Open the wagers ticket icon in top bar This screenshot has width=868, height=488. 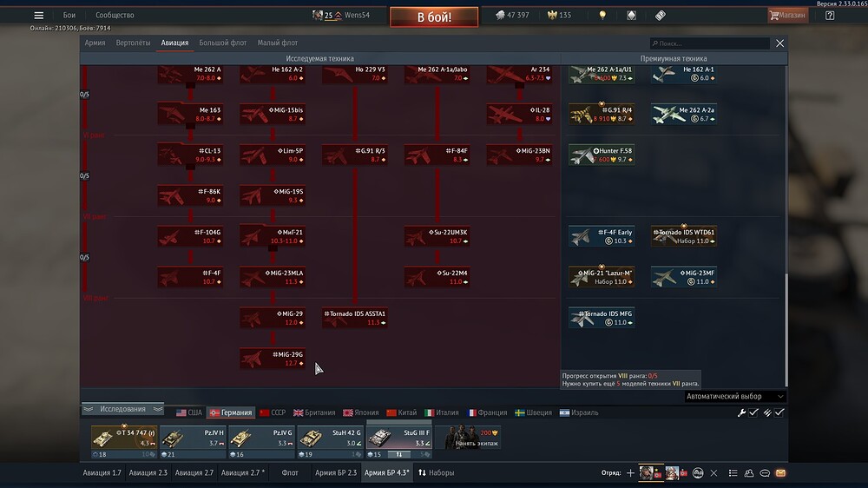tap(660, 16)
